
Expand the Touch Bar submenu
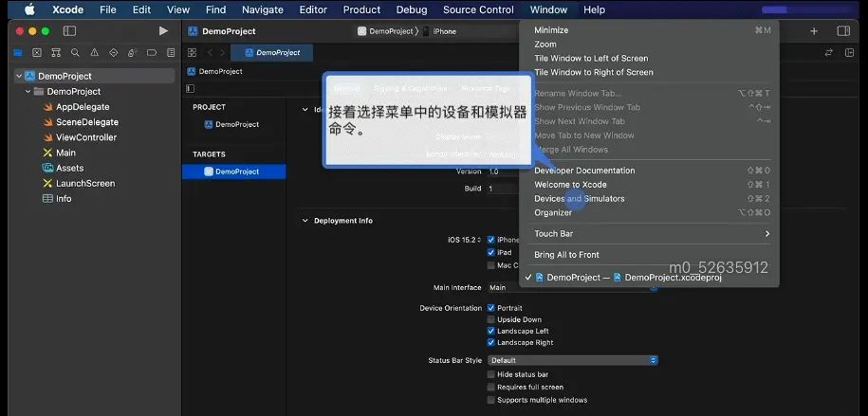point(649,233)
